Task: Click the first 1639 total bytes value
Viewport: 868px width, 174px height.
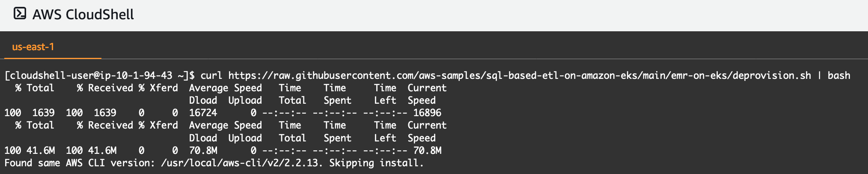Action: [44, 113]
